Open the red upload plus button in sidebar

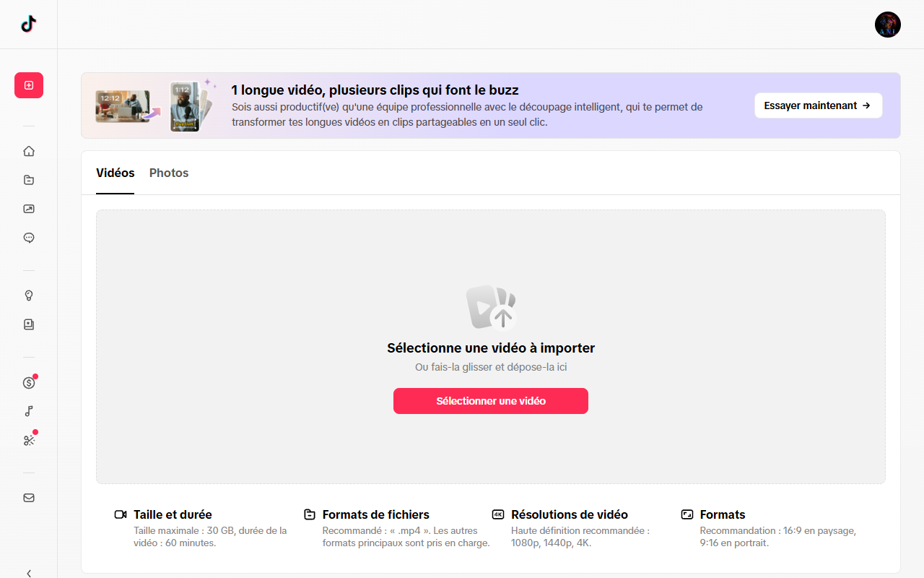coord(29,85)
